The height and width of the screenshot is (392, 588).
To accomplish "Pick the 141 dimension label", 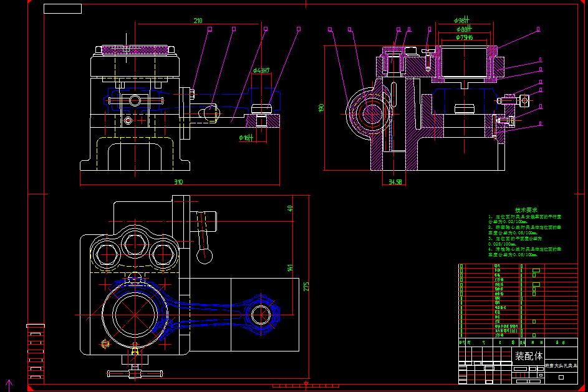I will 290,268.
